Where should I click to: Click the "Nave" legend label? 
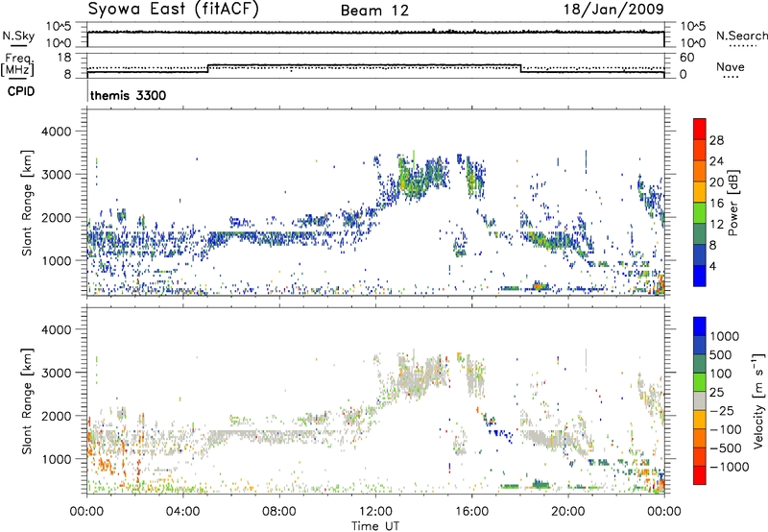731,66
